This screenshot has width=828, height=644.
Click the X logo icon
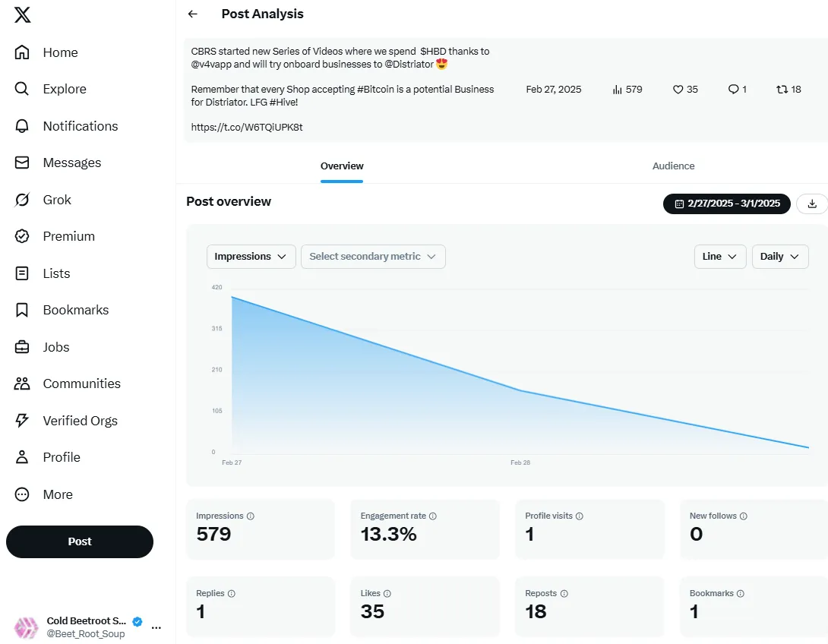(x=22, y=14)
